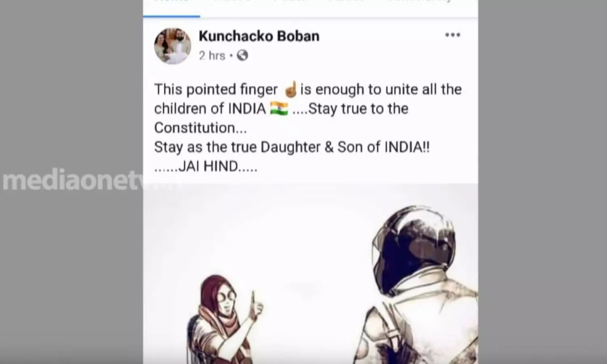The image size is (607, 364).
Task: Click the "JAI HIND" line of post
Action: coord(206,166)
